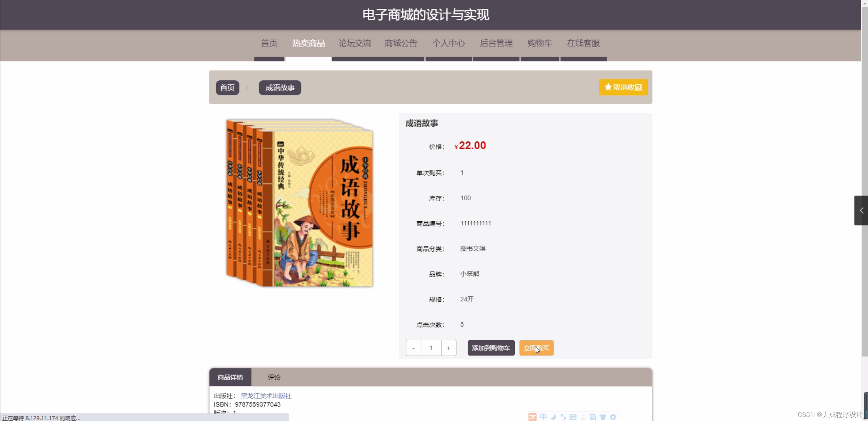
Task: Open the IME skin selector shirt icon
Action: 603,417
